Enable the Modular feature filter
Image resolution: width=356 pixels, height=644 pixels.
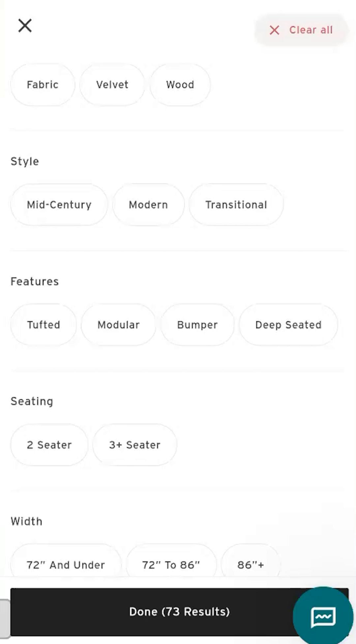[118, 324]
